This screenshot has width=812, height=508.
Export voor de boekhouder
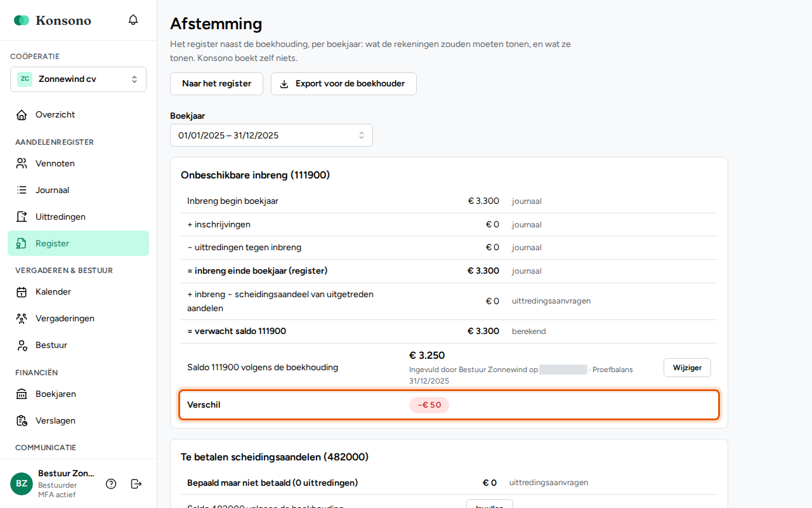click(344, 84)
